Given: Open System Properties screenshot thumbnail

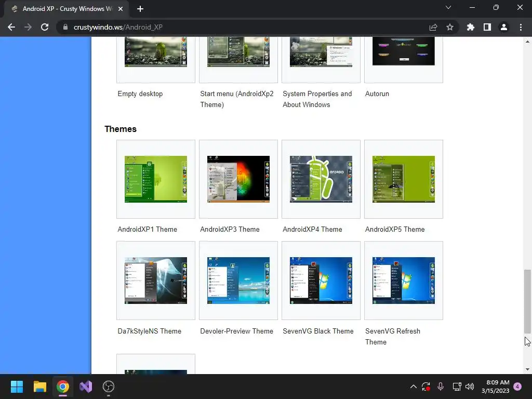Looking at the screenshot, I should (x=321, y=51).
